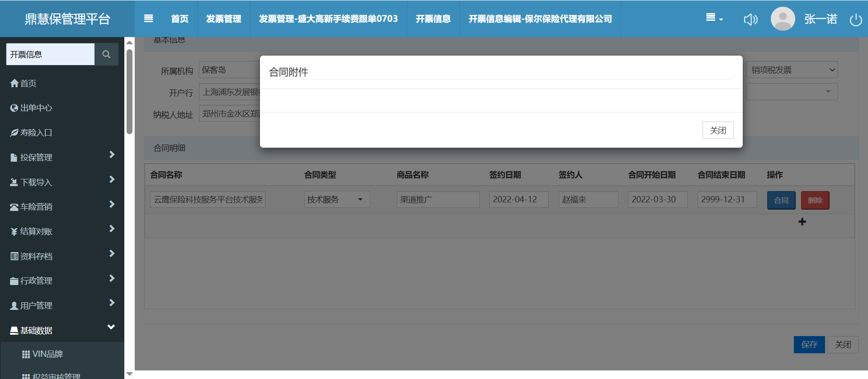Expand the 用户管理 sidebar menu
868x379 pixels.
[x=62, y=305]
